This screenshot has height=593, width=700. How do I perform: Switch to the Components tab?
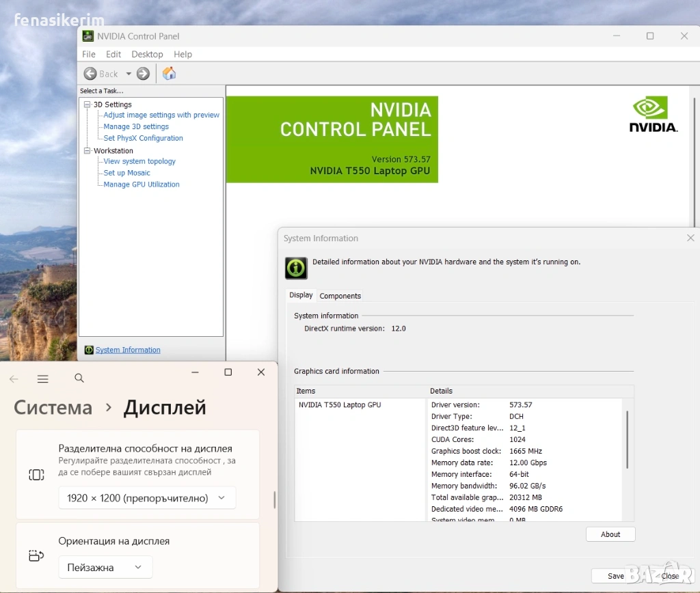click(340, 296)
